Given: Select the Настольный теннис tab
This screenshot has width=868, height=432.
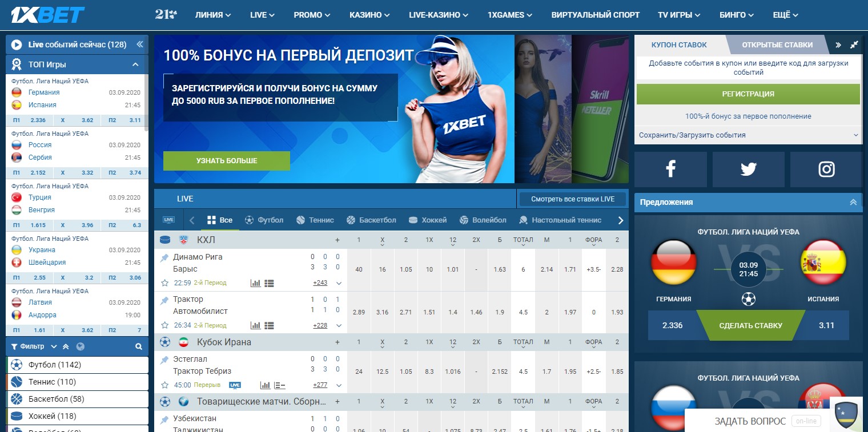Looking at the screenshot, I should point(560,220).
